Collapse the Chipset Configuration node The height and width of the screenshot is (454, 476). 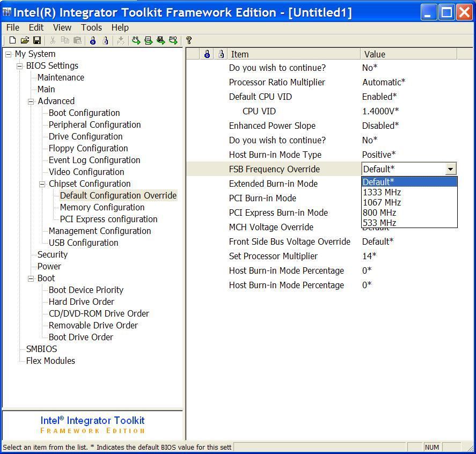[x=42, y=184]
